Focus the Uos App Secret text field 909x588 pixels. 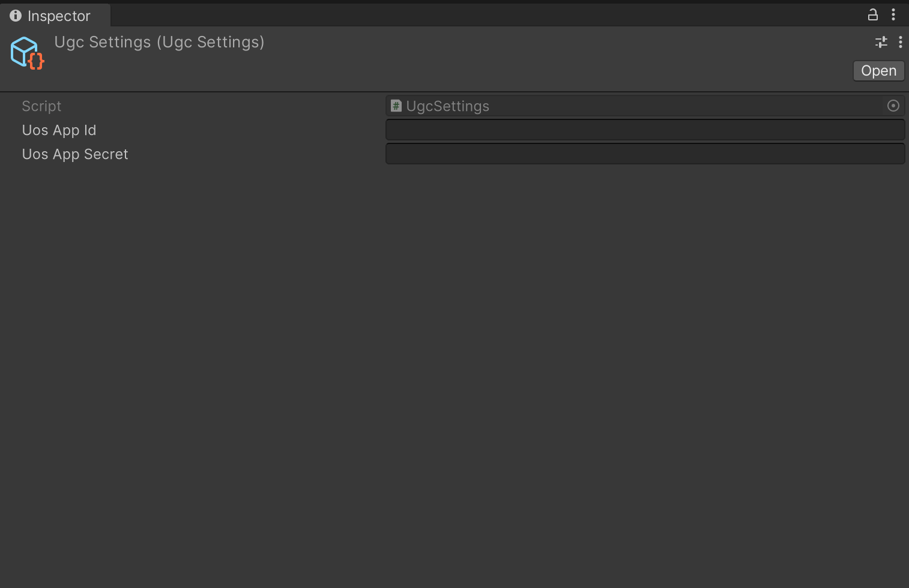(645, 154)
